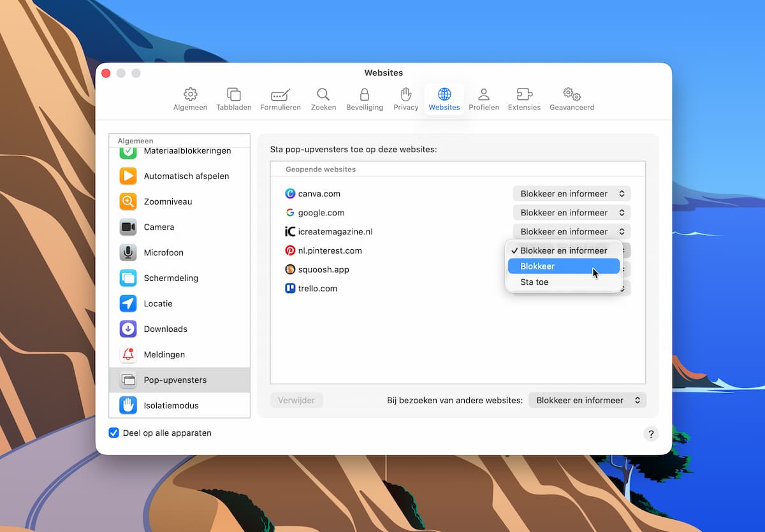This screenshot has width=765, height=532.
Task: Click the Downloads sidebar icon
Action: point(128,329)
